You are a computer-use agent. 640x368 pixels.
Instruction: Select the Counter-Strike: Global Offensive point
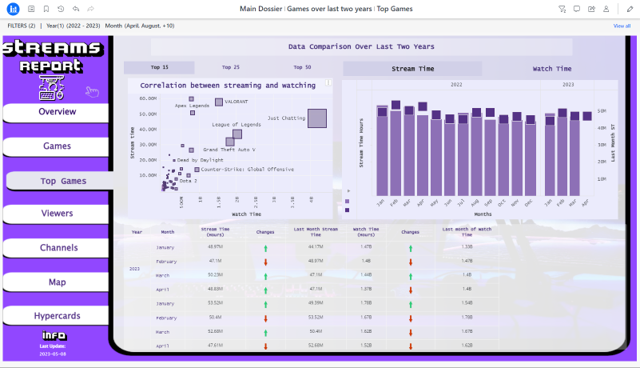pyautogui.click(x=197, y=169)
